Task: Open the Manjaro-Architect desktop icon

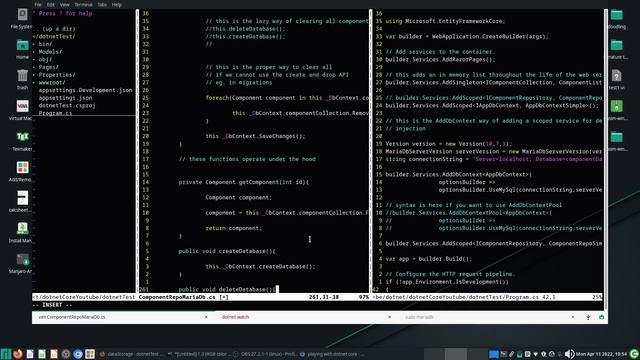Action: (22, 259)
